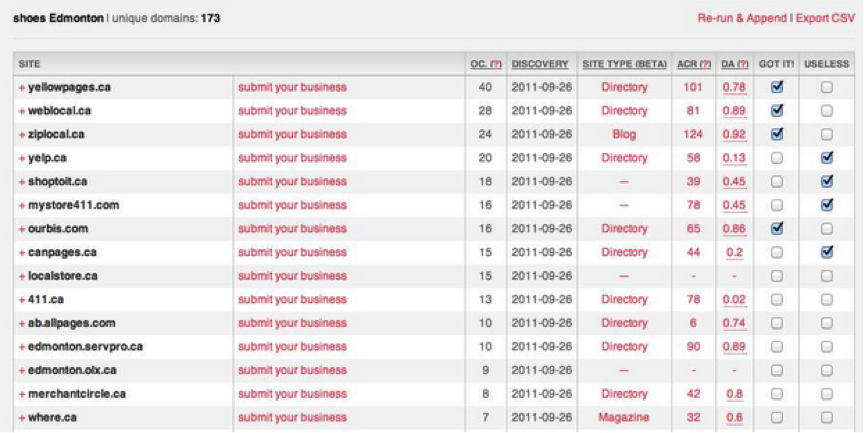Uncheck Useless for yelp.ca
Viewport: 864px width, 433px height.
tap(827, 158)
